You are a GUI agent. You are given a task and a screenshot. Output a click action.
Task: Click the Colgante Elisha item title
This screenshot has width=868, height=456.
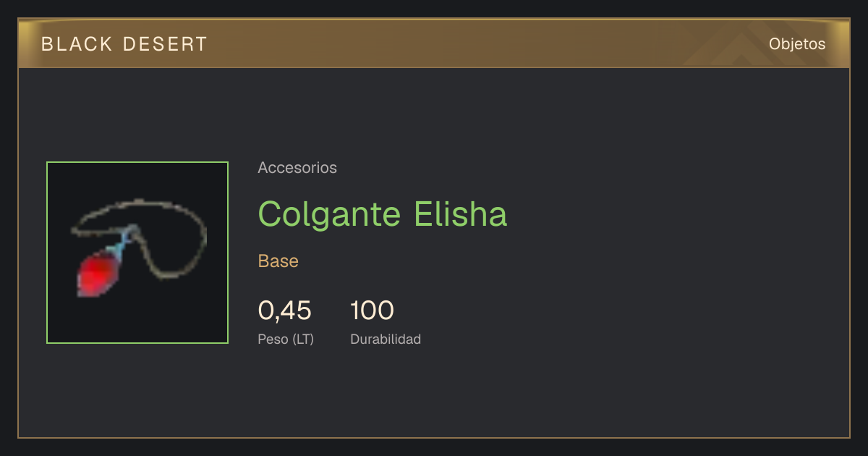point(383,214)
